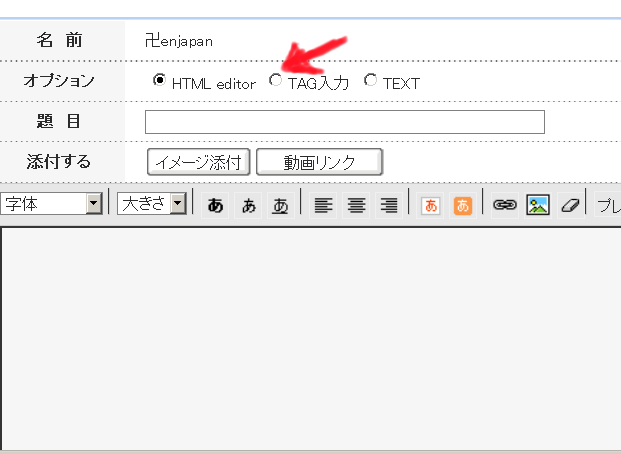621x454 pixels.
Task: Pick the orange background highlight color swatch
Action: [463, 205]
